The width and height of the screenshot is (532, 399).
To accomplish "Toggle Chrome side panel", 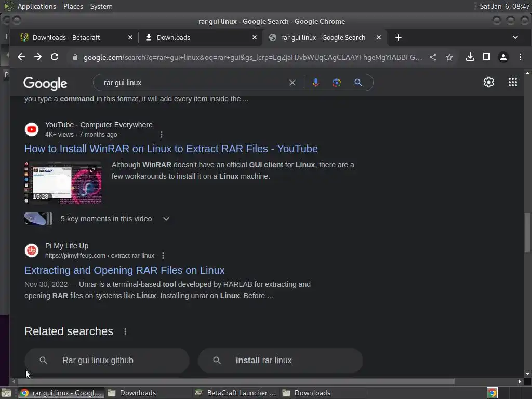I will pos(486,57).
